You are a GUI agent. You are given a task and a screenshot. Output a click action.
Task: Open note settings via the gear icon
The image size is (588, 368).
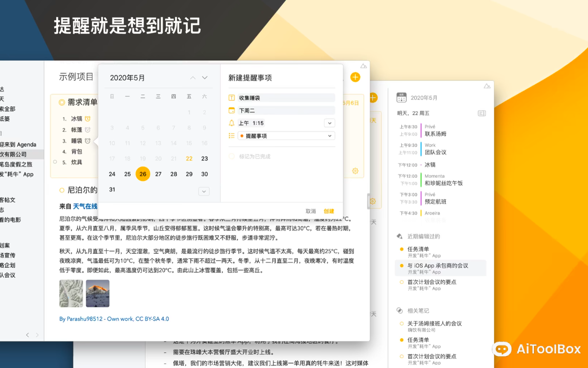355,171
